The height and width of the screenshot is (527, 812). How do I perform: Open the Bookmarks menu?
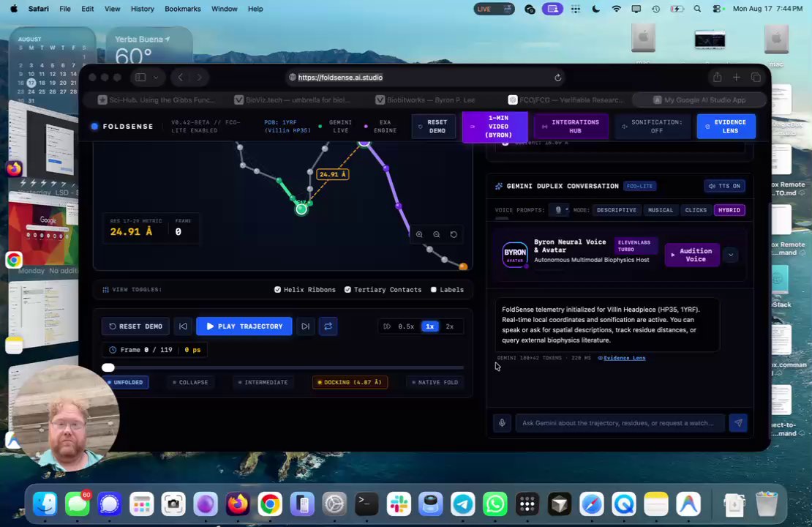click(x=183, y=9)
